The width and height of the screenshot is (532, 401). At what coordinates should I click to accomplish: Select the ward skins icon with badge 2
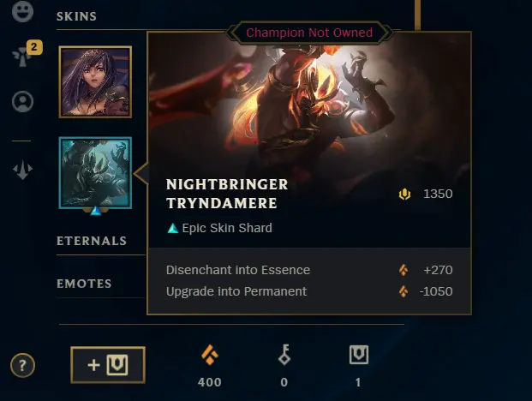tap(22, 56)
